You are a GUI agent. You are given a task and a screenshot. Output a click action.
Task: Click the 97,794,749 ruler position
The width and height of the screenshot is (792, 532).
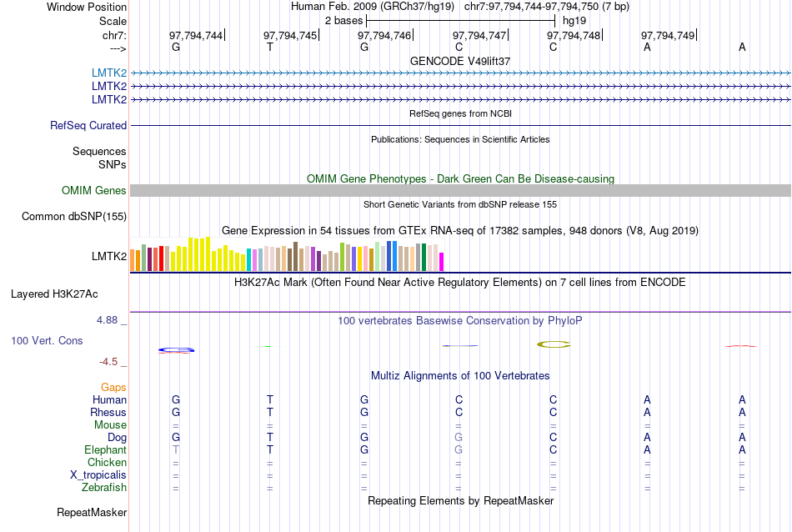coord(668,35)
